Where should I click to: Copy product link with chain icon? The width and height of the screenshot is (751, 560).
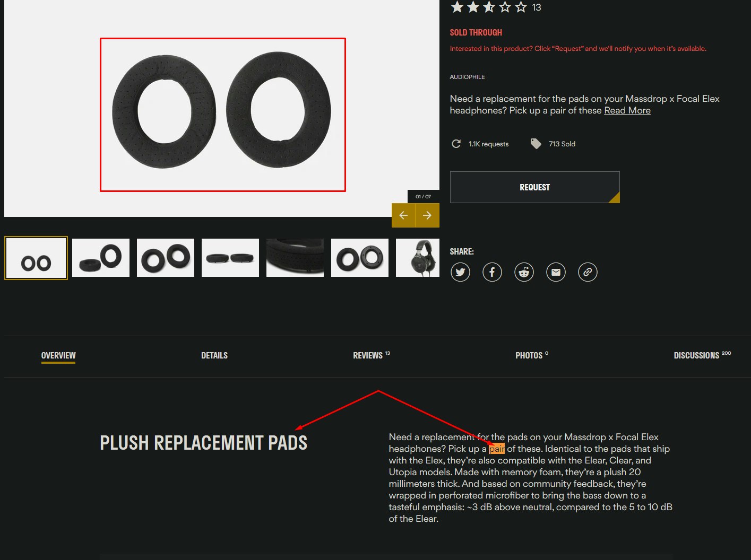588,273
